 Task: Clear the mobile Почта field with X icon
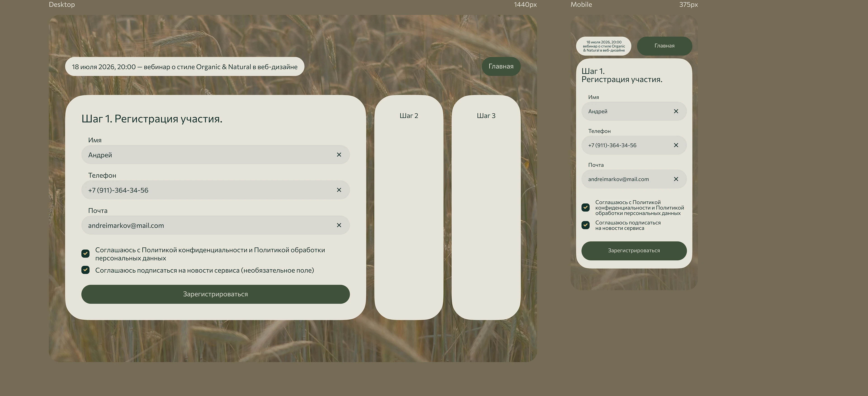pyautogui.click(x=676, y=179)
